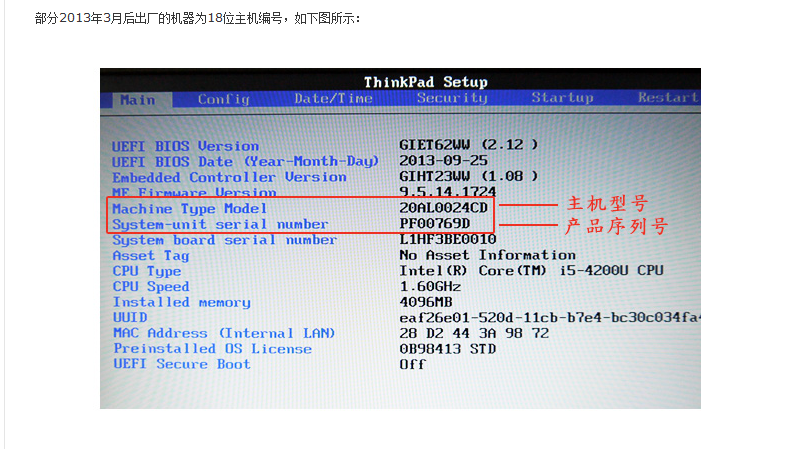Screen dimensions: 793x449
Task: Select the 1.60GHz value
Action: (x=430, y=286)
